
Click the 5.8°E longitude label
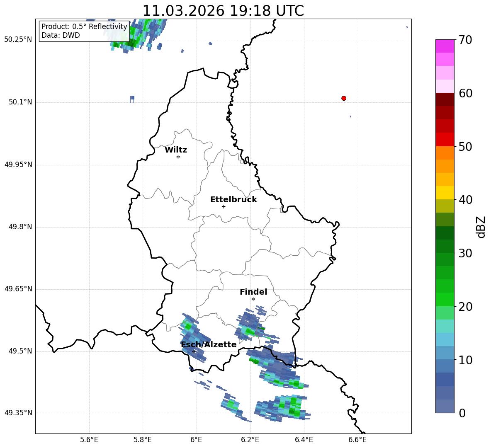pos(143,440)
